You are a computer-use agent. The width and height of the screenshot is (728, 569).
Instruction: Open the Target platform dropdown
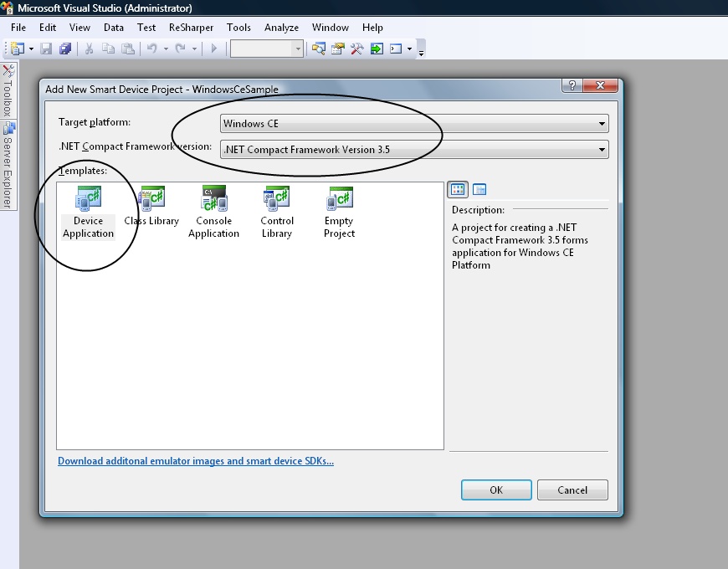[414, 124]
